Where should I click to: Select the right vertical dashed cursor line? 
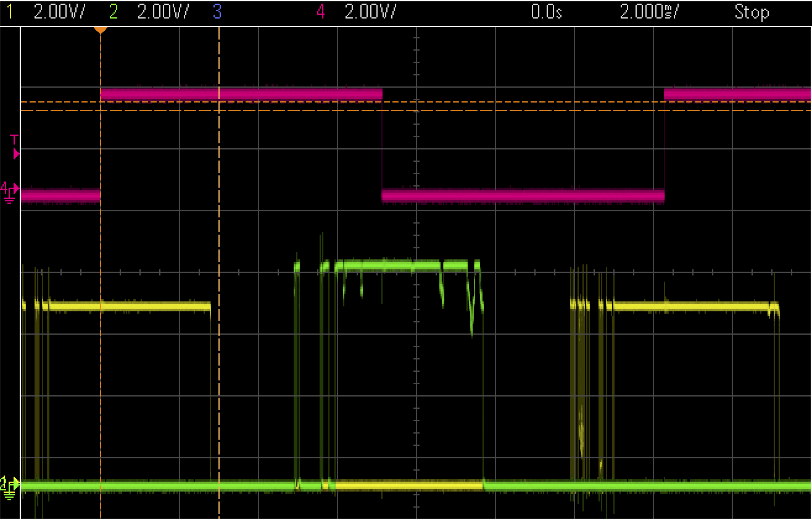[x=219, y=371]
